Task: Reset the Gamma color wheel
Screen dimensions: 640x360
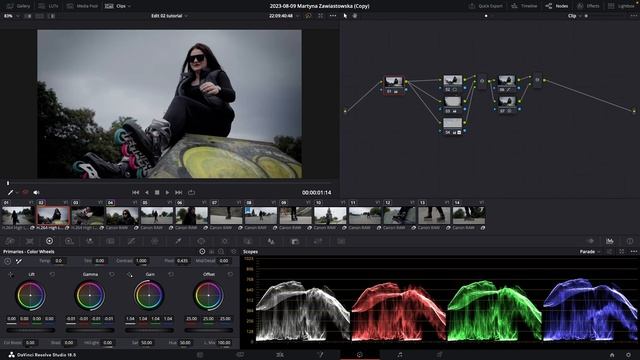Action: click(x=111, y=275)
